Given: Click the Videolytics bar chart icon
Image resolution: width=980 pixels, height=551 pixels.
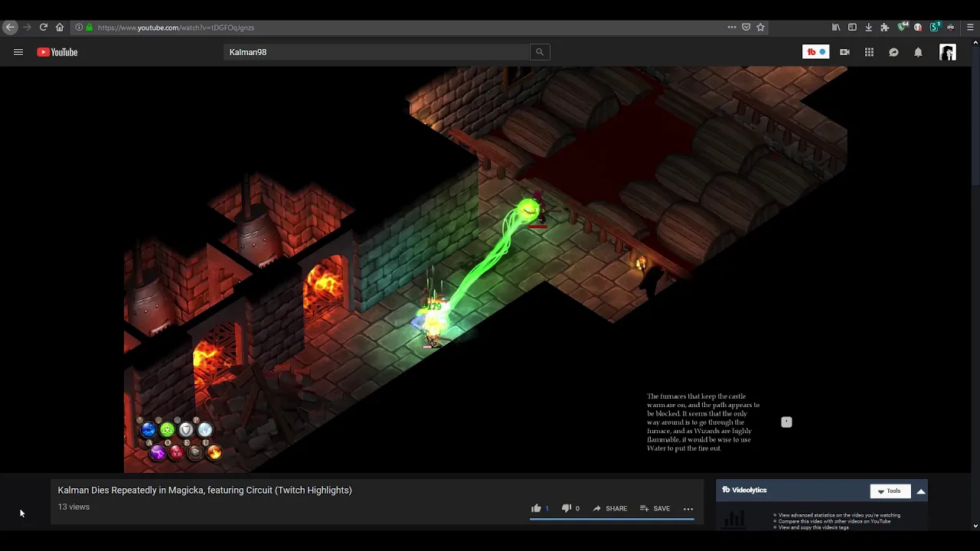Looking at the screenshot, I should (x=733, y=520).
